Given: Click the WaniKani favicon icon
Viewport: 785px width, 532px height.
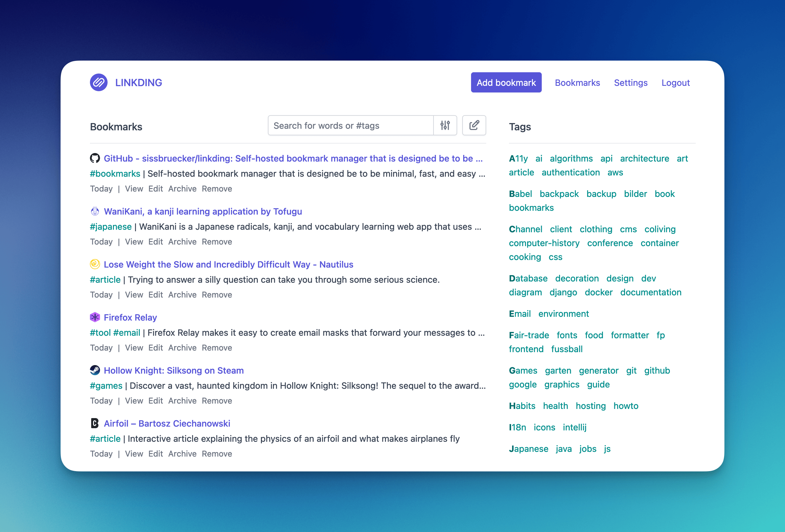Looking at the screenshot, I should [x=95, y=211].
